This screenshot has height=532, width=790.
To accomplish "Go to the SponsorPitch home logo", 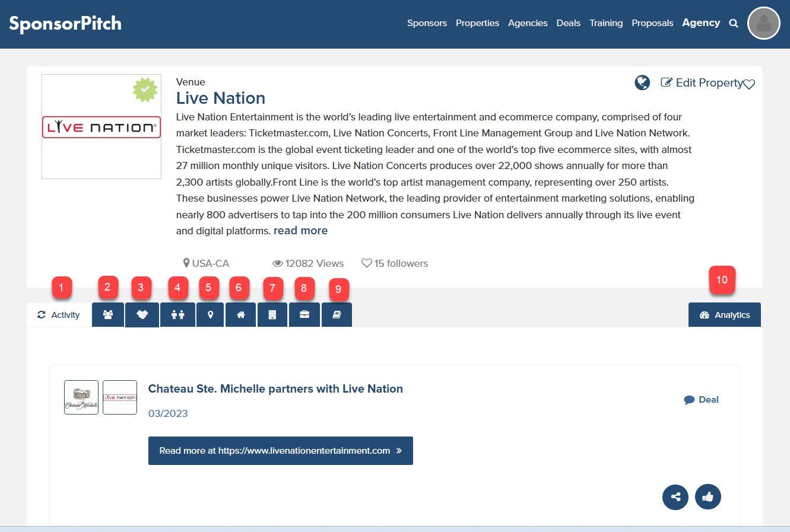I will click(65, 24).
